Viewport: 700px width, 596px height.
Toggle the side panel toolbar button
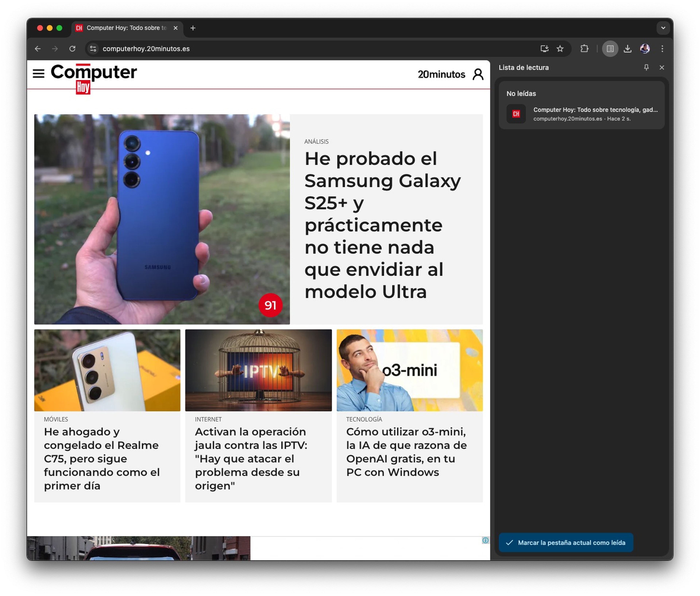click(610, 49)
